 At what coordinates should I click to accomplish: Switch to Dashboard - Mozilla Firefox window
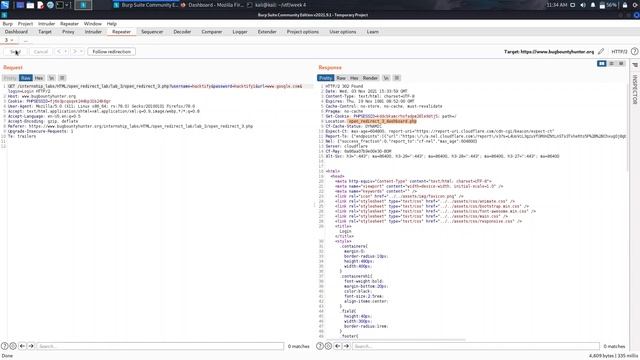click(x=212, y=5)
